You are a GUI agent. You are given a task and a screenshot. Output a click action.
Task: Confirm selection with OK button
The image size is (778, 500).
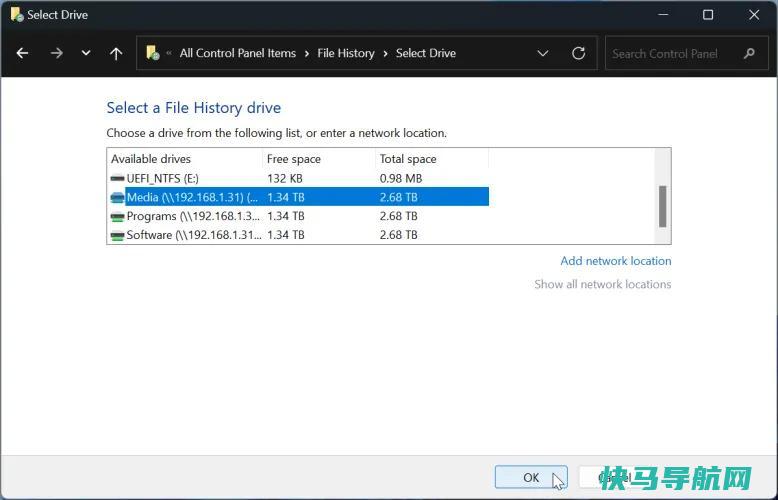coord(531,477)
